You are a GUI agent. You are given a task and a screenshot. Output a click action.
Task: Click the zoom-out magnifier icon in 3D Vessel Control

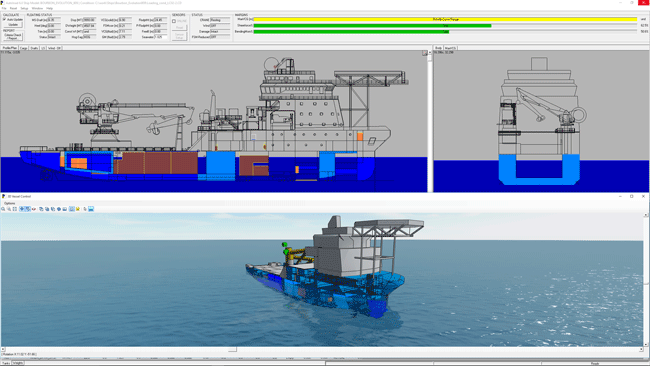click(x=9, y=209)
